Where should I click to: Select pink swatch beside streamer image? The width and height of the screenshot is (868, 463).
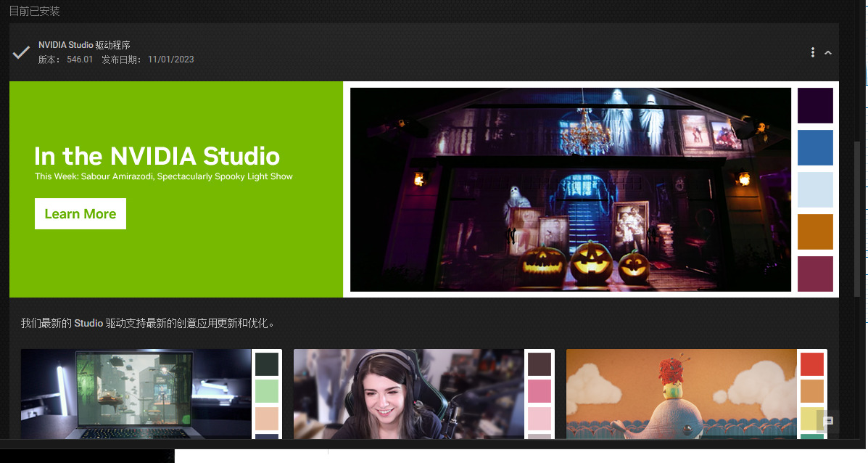(x=540, y=392)
